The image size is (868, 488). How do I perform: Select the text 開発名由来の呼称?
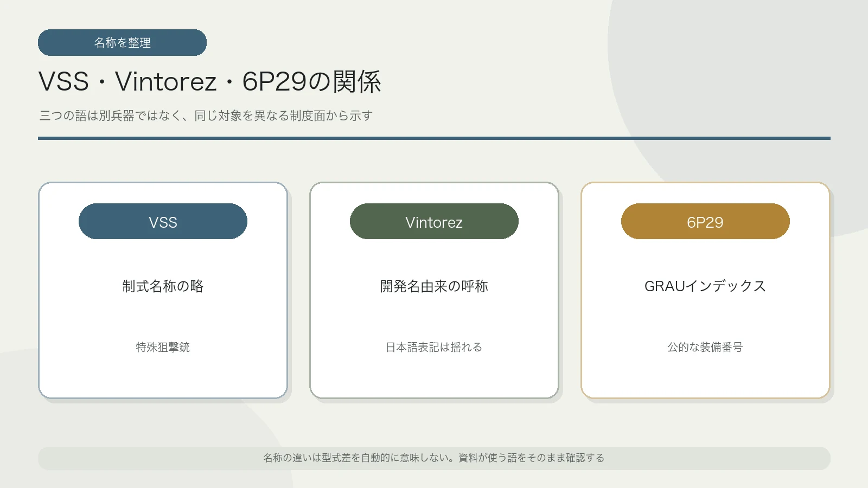434,286
